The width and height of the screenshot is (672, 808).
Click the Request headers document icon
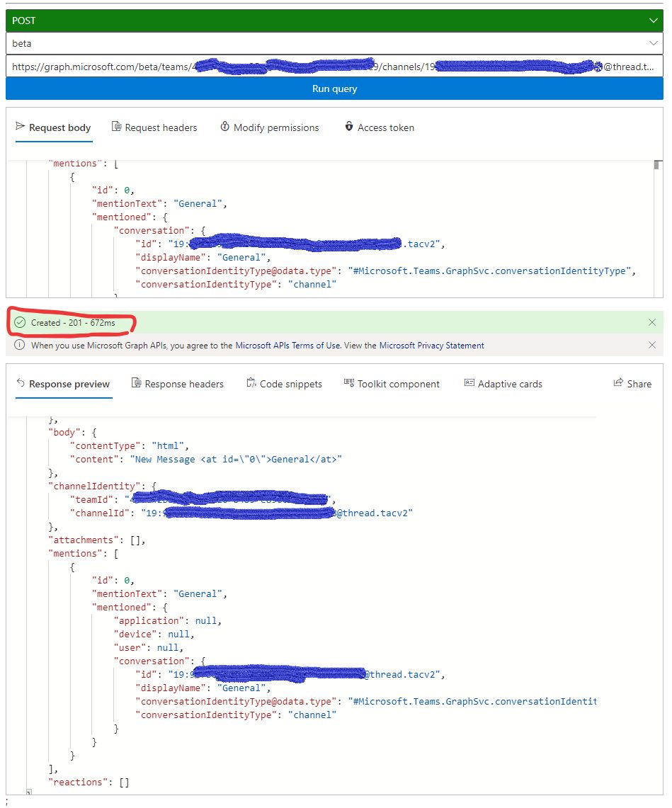[x=116, y=127]
